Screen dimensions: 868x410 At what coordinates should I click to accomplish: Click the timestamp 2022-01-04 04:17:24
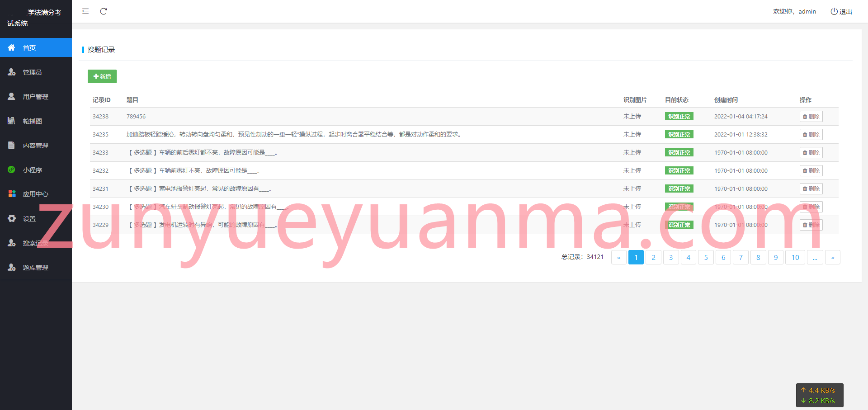(x=741, y=116)
